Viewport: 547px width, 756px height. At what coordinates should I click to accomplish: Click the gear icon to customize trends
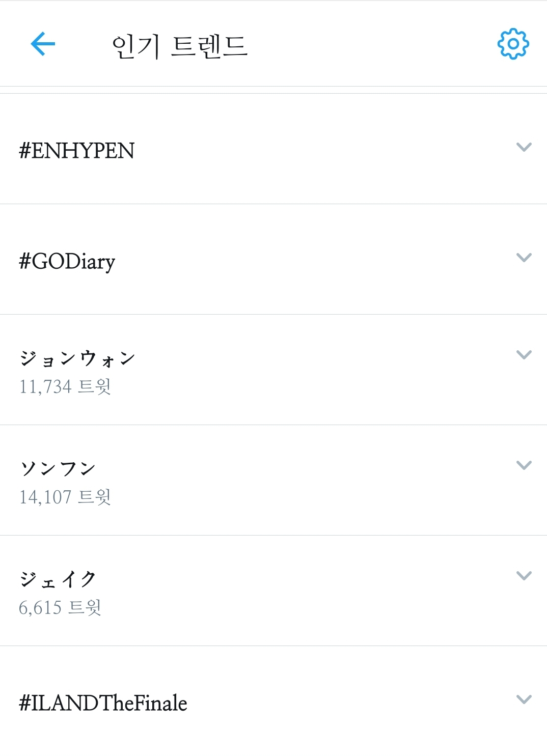point(512,44)
